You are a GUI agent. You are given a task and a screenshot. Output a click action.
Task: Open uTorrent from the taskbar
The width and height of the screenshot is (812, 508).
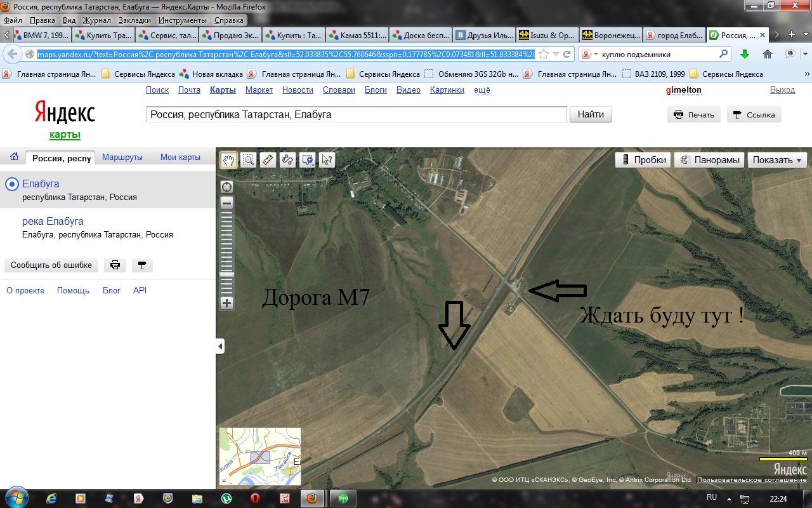(226, 498)
